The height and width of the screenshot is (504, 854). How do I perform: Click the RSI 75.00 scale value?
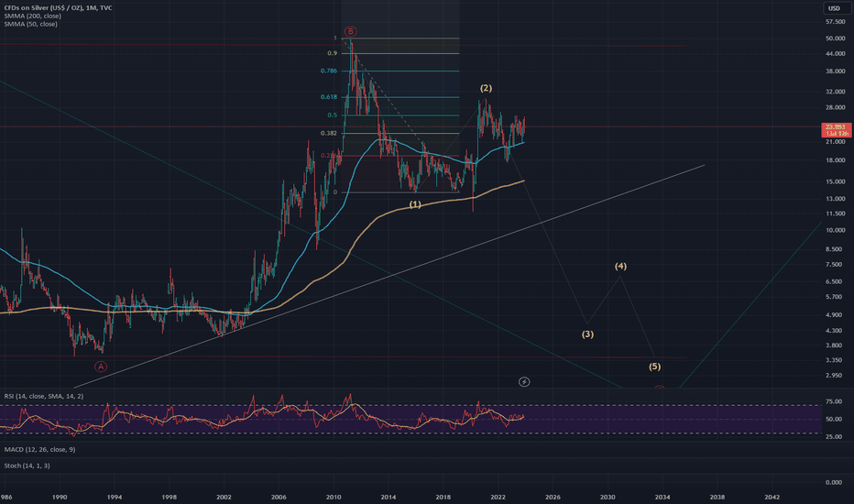tap(834, 401)
